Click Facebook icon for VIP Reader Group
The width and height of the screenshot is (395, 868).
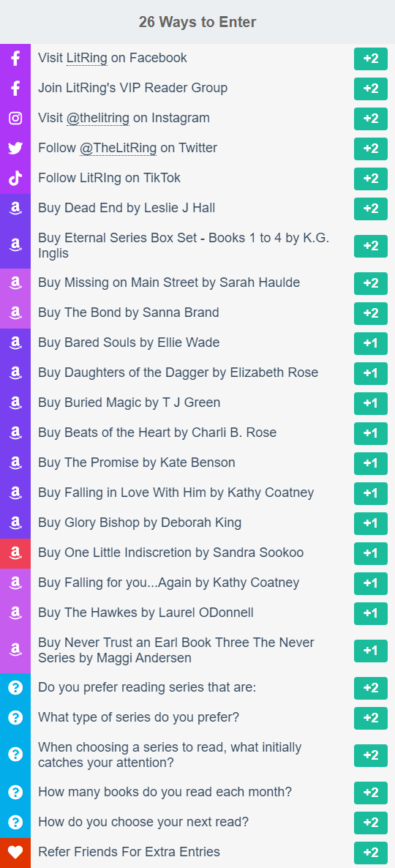tap(15, 89)
